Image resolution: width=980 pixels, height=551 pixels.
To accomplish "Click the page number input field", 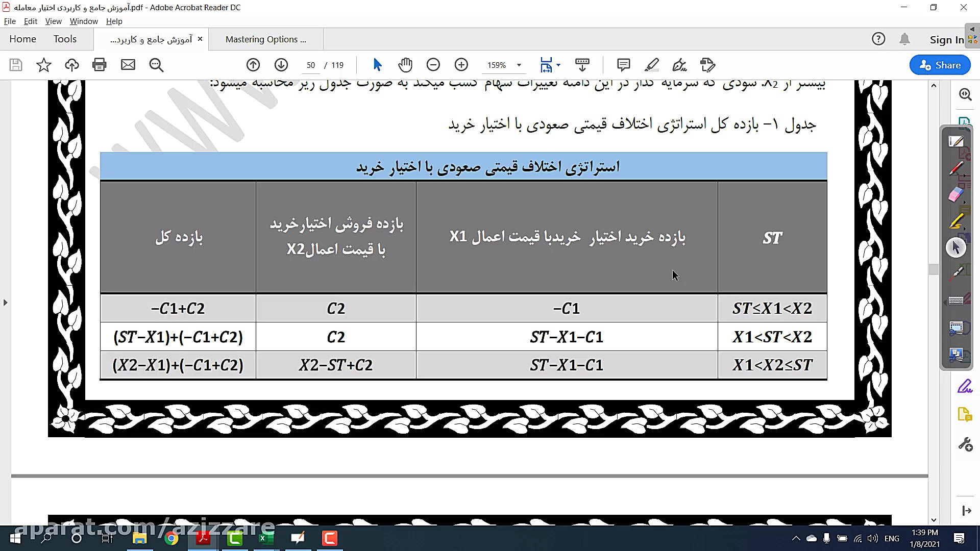I will (311, 65).
